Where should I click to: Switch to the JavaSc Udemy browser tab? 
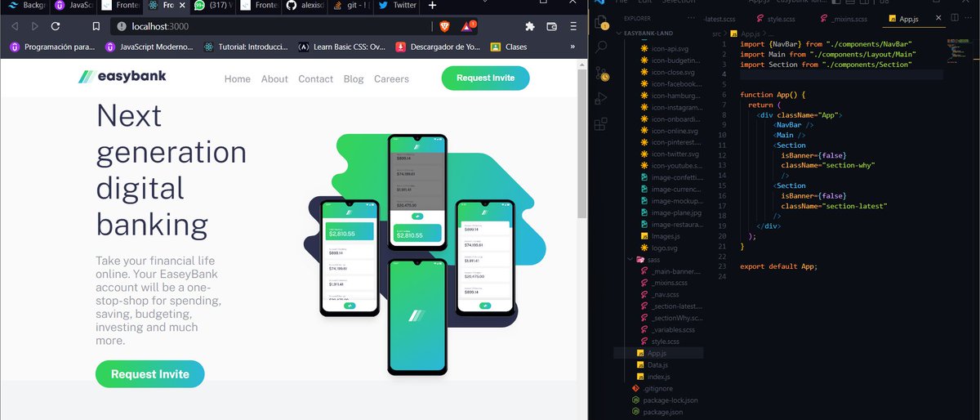click(x=73, y=6)
